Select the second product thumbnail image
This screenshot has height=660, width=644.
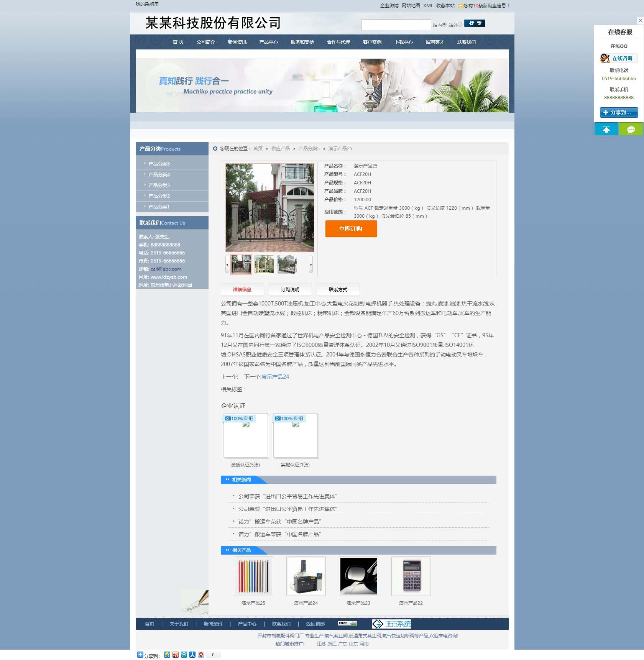tap(264, 264)
